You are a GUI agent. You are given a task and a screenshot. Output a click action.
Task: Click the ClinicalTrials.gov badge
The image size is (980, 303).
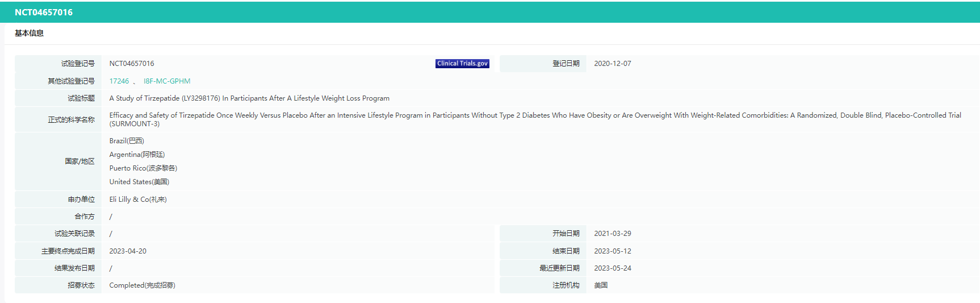pyautogui.click(x=462, y=64)
